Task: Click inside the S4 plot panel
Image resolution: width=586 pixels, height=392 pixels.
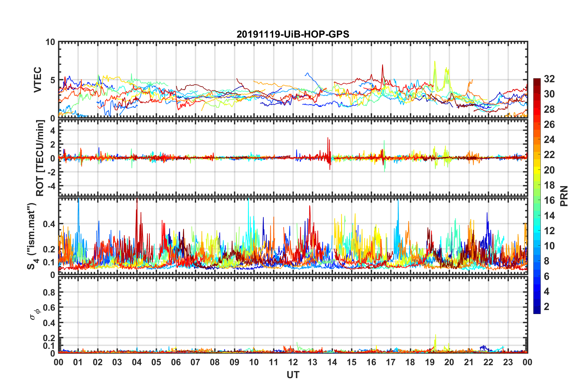Action: 293,236
